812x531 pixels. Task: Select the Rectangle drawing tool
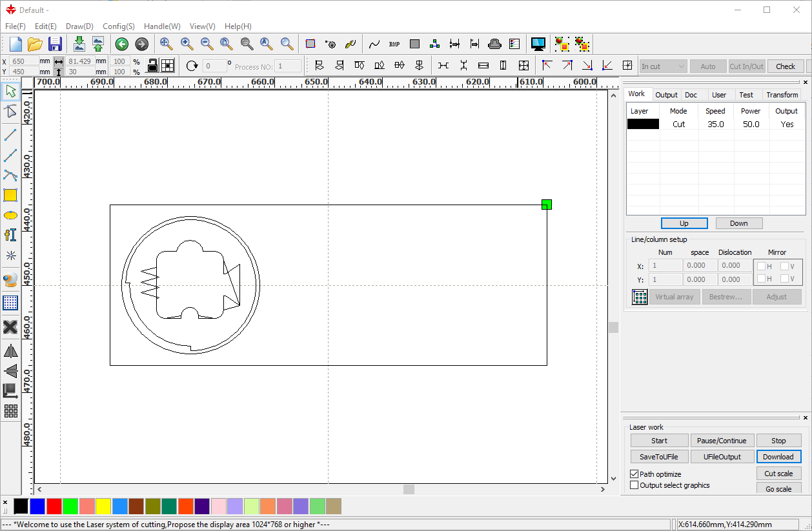point(10,195)
